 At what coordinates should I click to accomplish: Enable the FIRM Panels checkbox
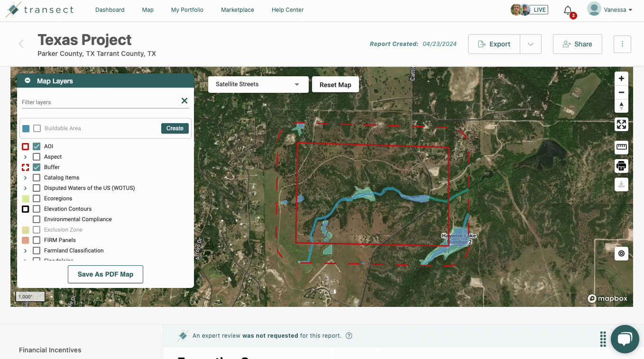[x=37, y=240]
